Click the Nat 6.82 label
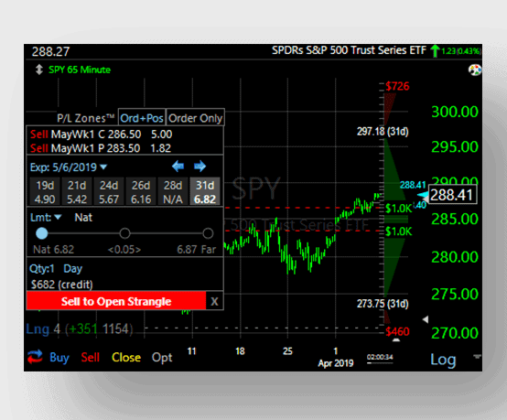 [x=54, y=249]
